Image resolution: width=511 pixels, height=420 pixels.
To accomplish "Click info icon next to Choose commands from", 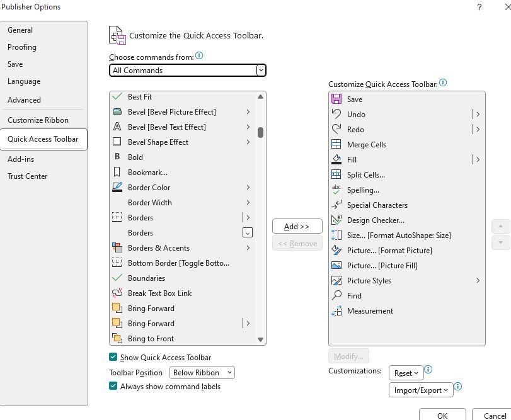I will click(199, 55).
